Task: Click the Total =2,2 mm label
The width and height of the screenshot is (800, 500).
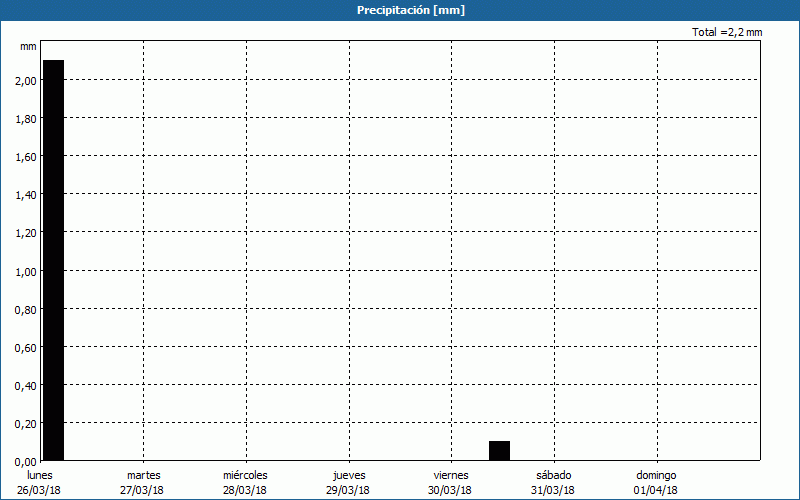Action: [x=727, y=33]
